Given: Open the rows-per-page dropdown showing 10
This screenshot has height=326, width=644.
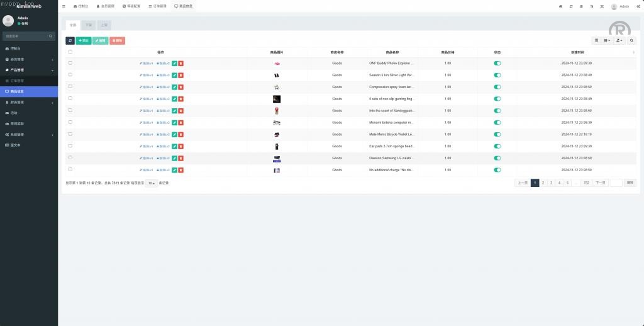Looking at the screenshot, I should tap(151, 183).
